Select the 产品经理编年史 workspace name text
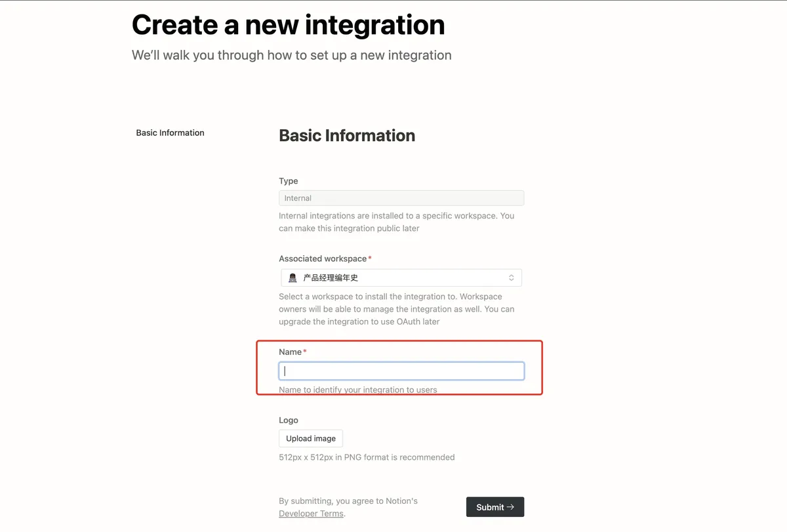The height and width of the screenshot is (532, 787). tap(331, 278)
